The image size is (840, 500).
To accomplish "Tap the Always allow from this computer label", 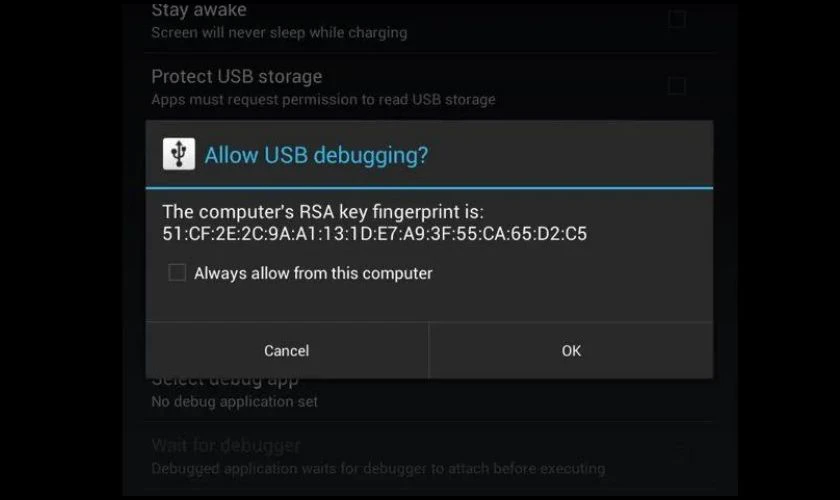I will [x=313, y=273].
